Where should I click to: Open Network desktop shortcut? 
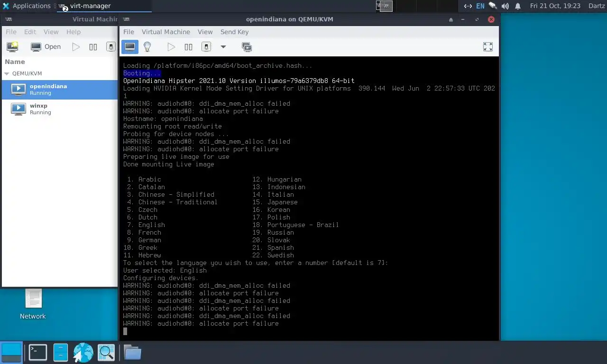click(x=33, y=304)
